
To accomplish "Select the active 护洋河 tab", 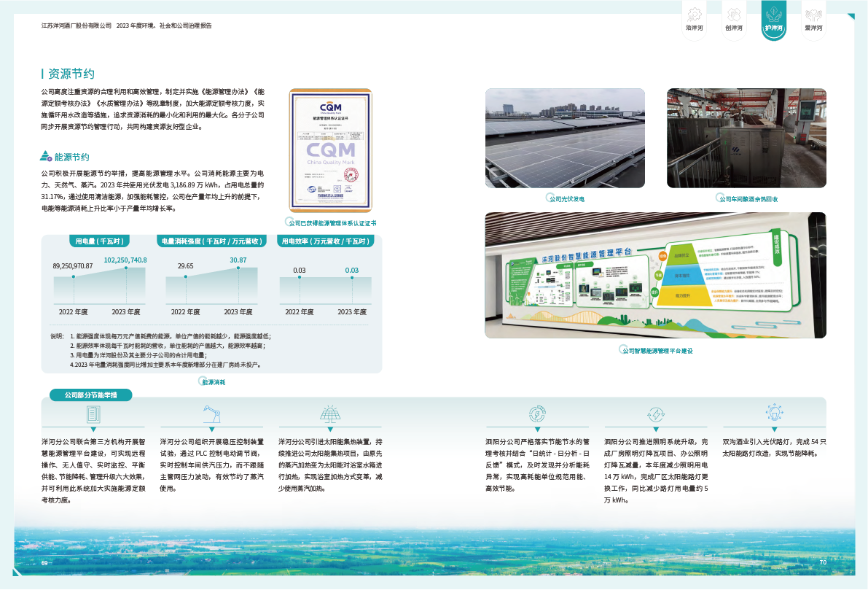I will click(773, 20).
